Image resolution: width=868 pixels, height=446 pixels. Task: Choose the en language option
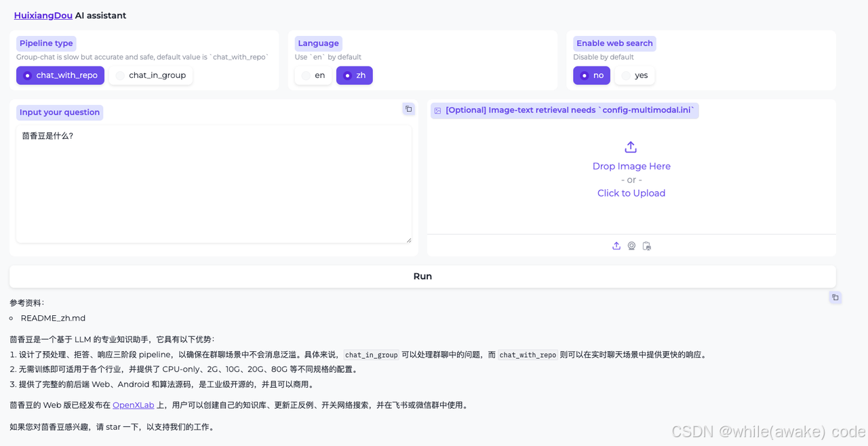coord(313,75)
